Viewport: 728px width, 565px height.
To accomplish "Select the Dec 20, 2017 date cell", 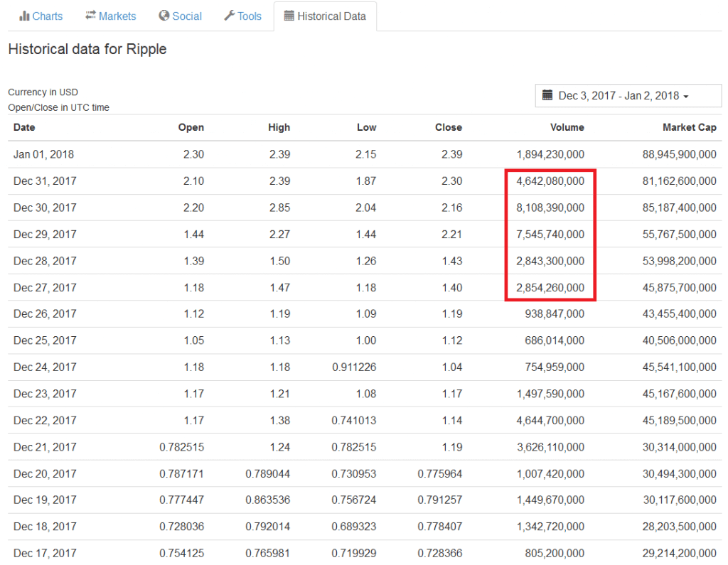I will pyautogui.click(x=45, y=473).
